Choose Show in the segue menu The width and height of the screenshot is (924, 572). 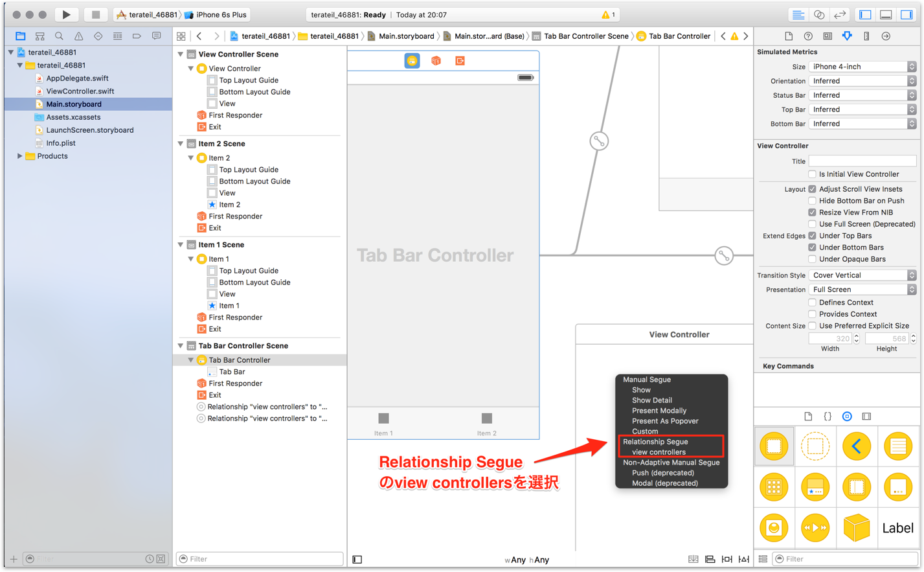tap(641, 390)
